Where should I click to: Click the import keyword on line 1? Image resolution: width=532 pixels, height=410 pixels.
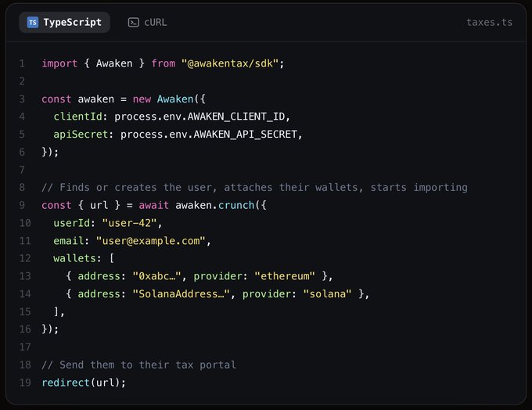click(59, 63)
